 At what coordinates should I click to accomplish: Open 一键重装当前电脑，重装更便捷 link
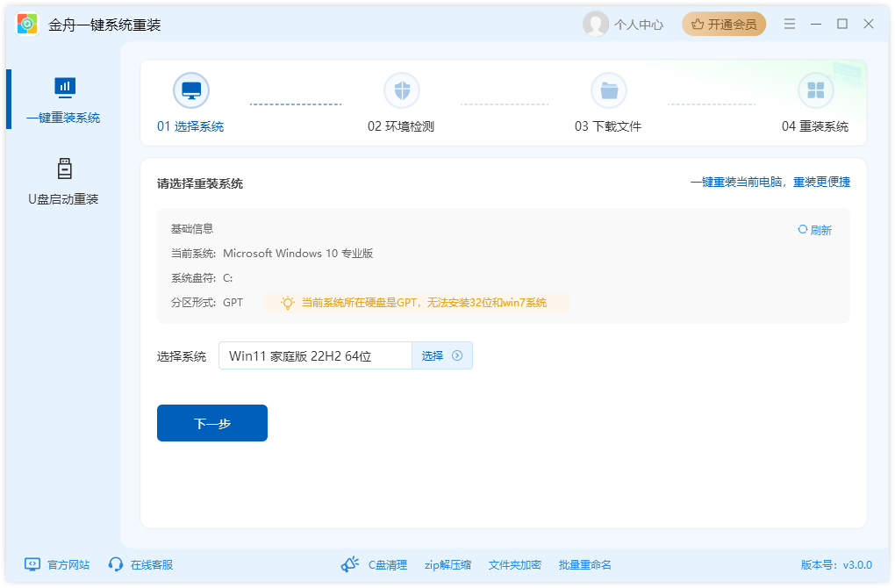pyautogui.click(x=770, y=183)
